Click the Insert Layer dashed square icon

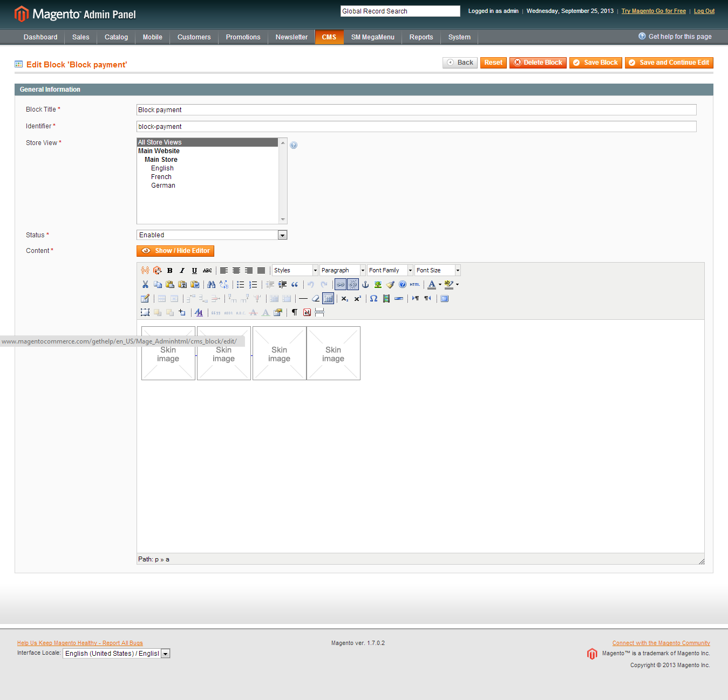(145, 312)
